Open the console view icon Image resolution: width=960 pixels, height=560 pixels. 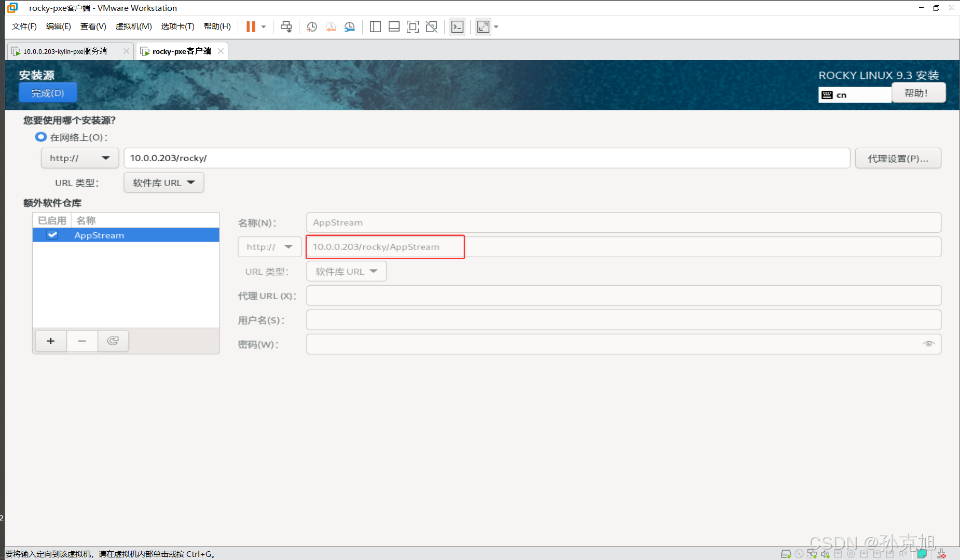click(x=457, y=26)
